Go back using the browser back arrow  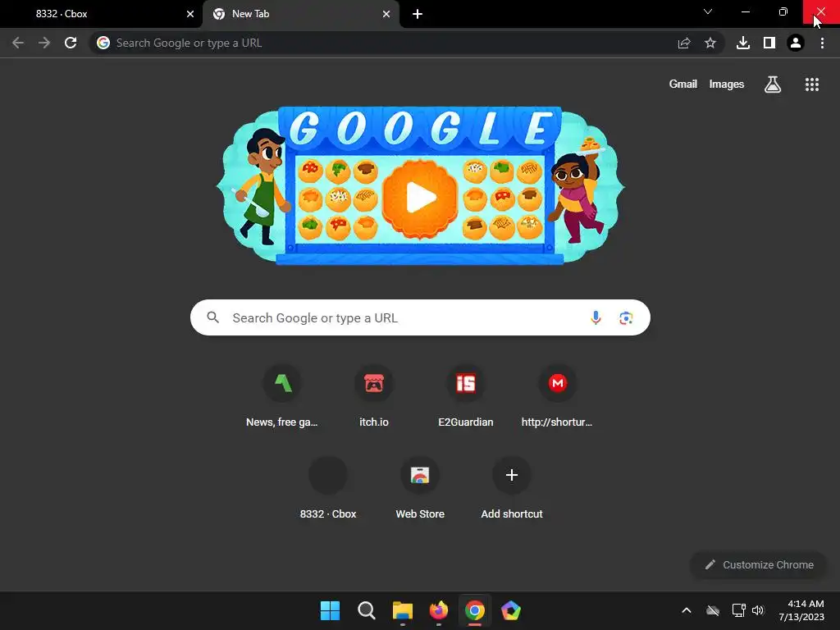coord(18,43)
